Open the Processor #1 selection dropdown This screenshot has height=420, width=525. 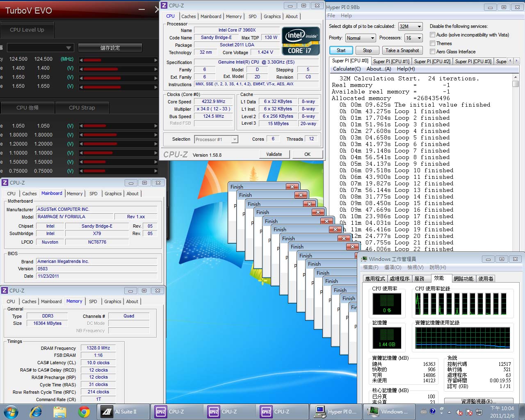click(x=216, y=139)
